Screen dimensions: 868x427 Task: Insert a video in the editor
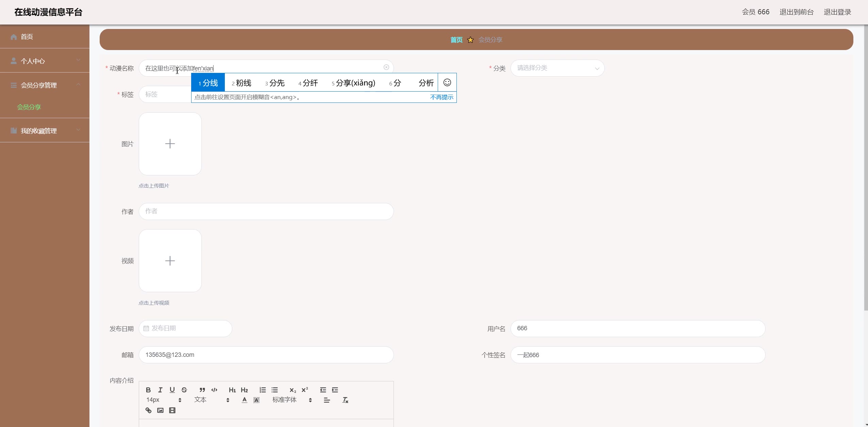[172, 410]
